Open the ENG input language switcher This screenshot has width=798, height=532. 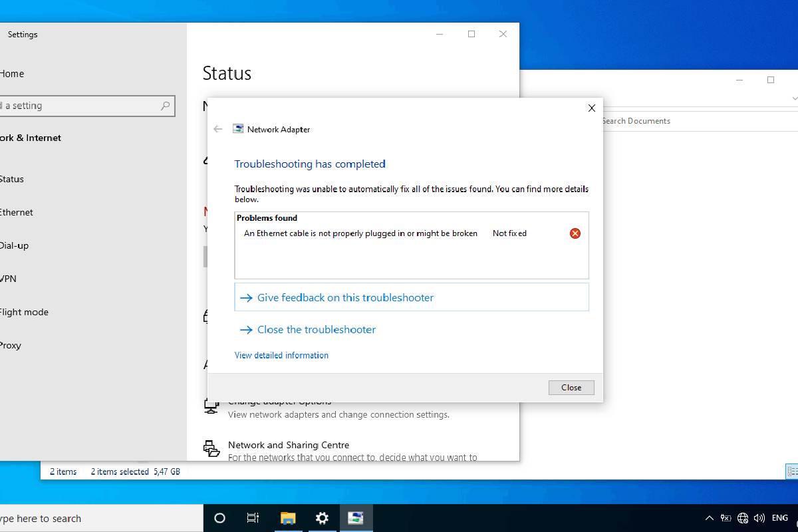780,518
